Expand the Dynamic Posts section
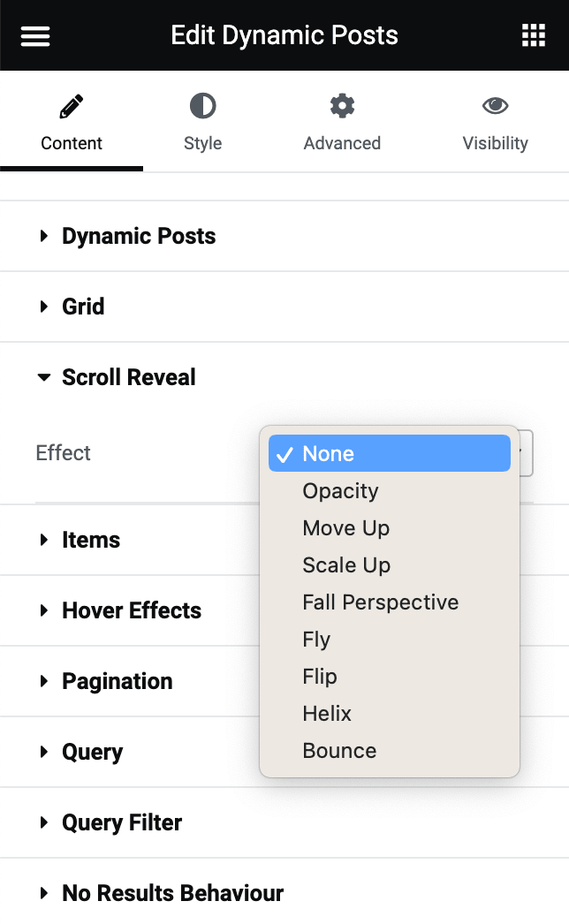 (138, 236)
